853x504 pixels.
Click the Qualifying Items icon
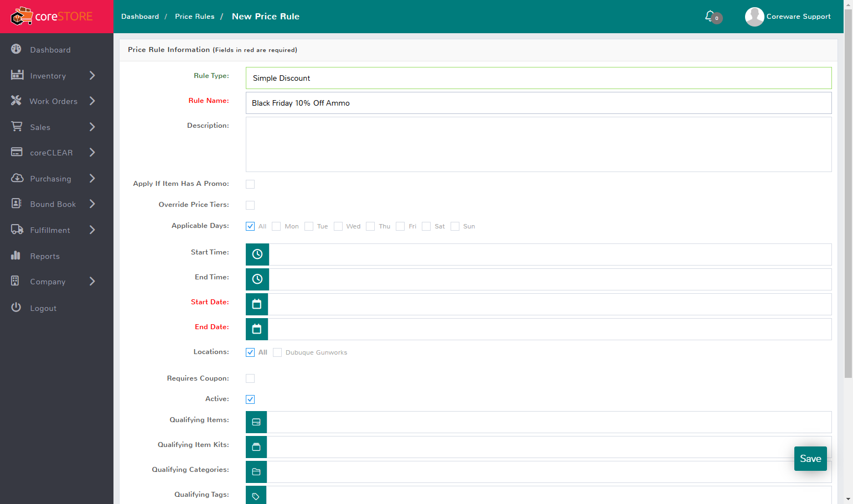(x=256, y=422)
